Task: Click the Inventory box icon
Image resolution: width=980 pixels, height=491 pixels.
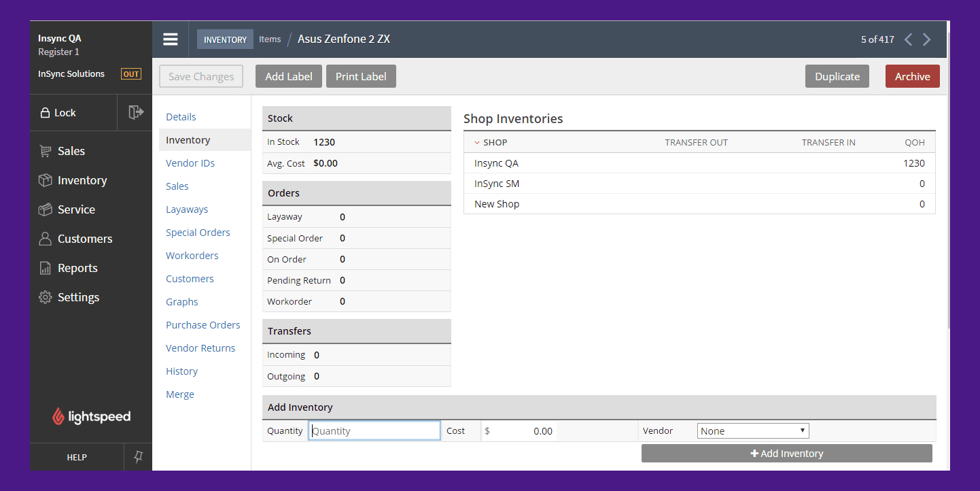Action: 46,180
